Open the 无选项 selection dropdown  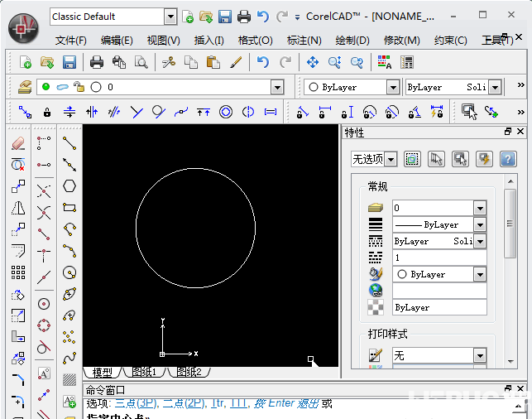click(x=391, y=159)
